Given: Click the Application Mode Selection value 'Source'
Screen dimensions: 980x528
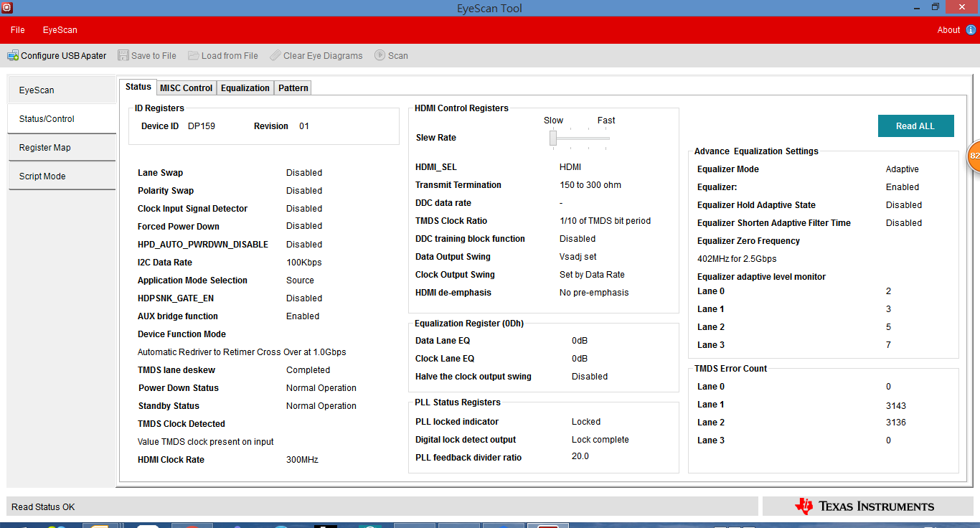Looking at the screenshot, I should (x=300, y=280).
